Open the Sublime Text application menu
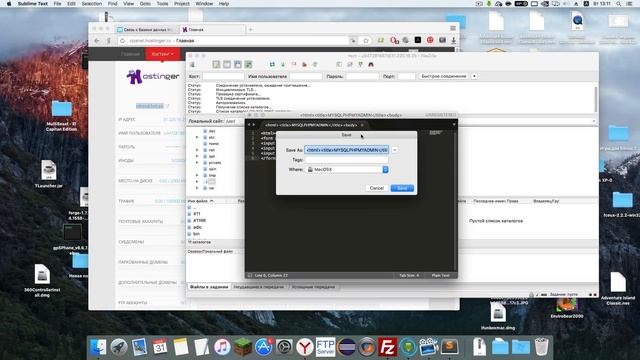640x360 pixels. (x=33, y=4)
